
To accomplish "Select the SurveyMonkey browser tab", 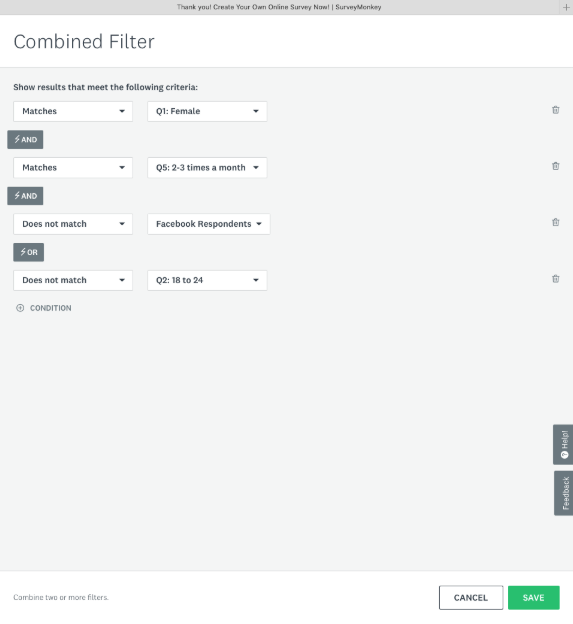I will (279, 7).
